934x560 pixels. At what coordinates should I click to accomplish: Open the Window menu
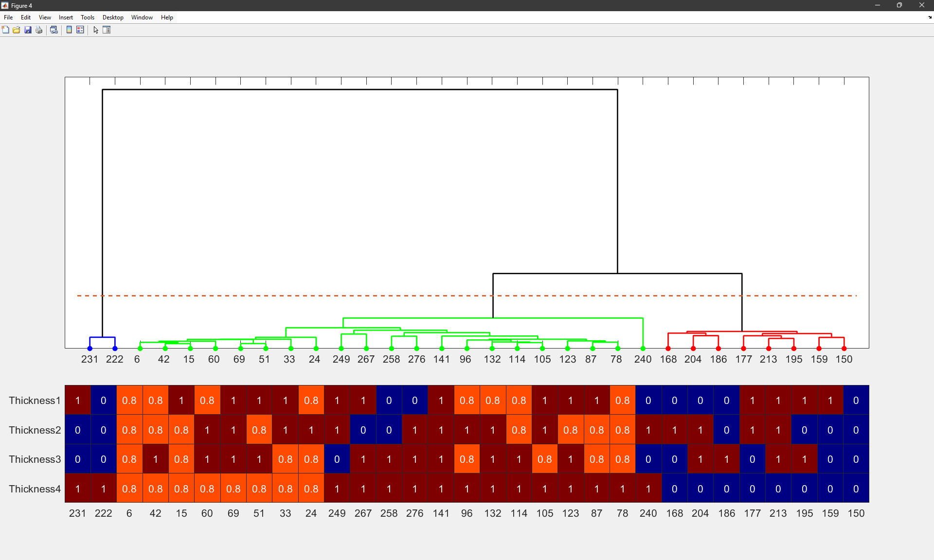point(142,17)
